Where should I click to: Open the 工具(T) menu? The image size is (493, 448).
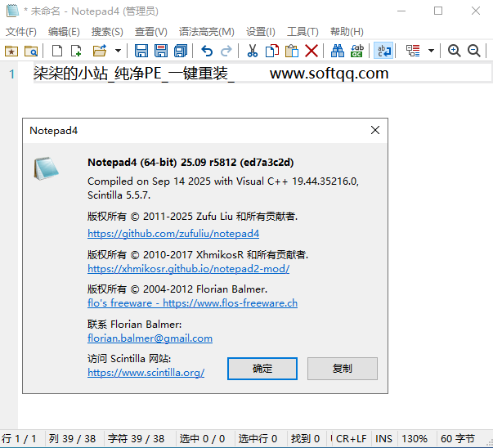pos(303,31)
